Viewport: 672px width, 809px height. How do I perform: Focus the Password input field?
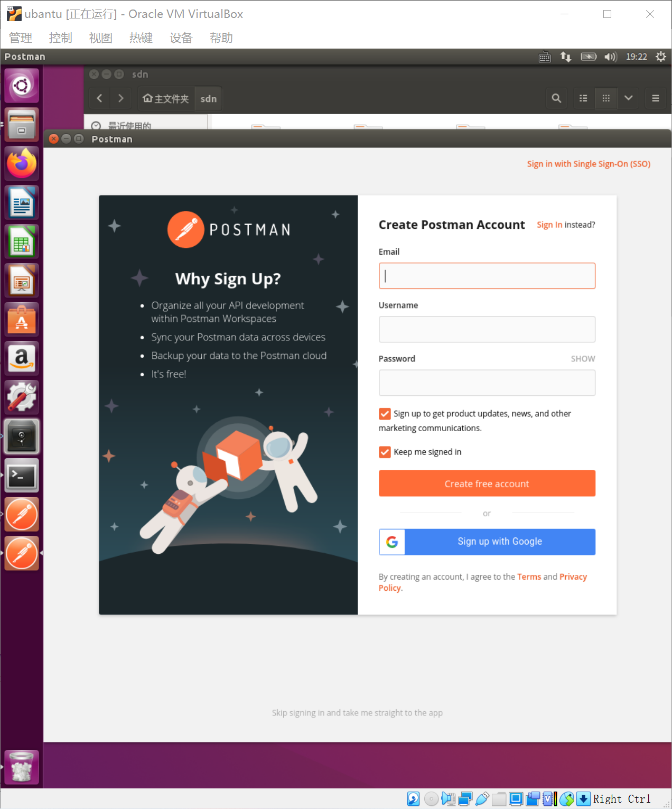pyautogui.click(x=487, y=383)
